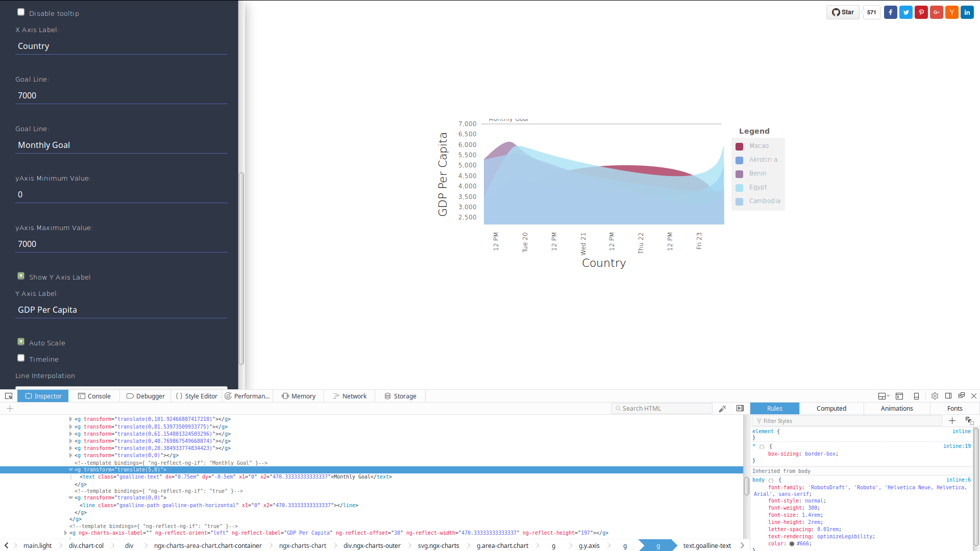Click the Pinterest share icon
Screen dimensions: 980x551
tap(921, 12)
